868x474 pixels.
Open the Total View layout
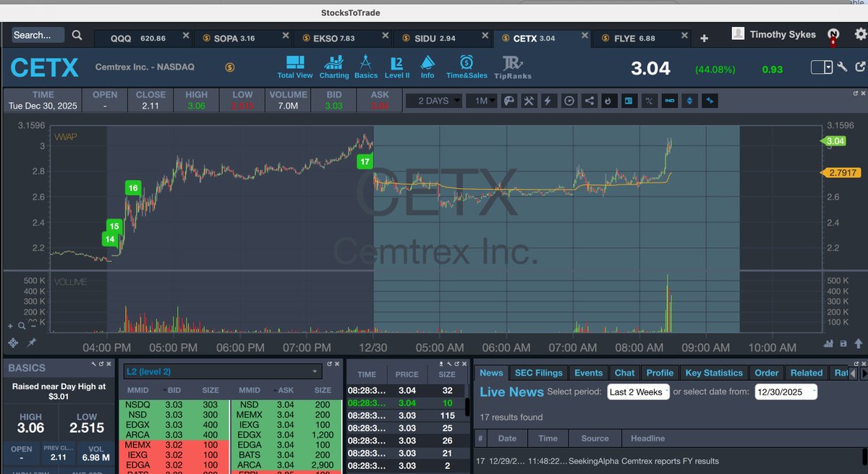294,67
